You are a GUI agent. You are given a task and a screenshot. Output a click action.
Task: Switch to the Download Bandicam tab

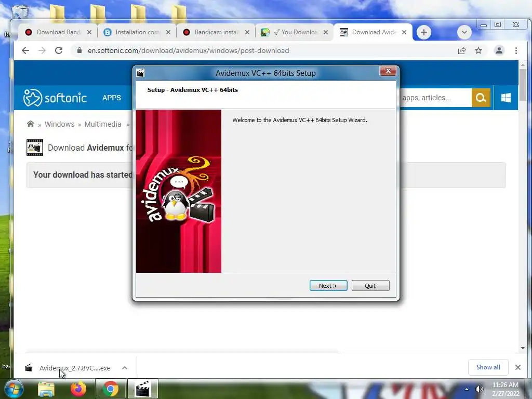58,32
